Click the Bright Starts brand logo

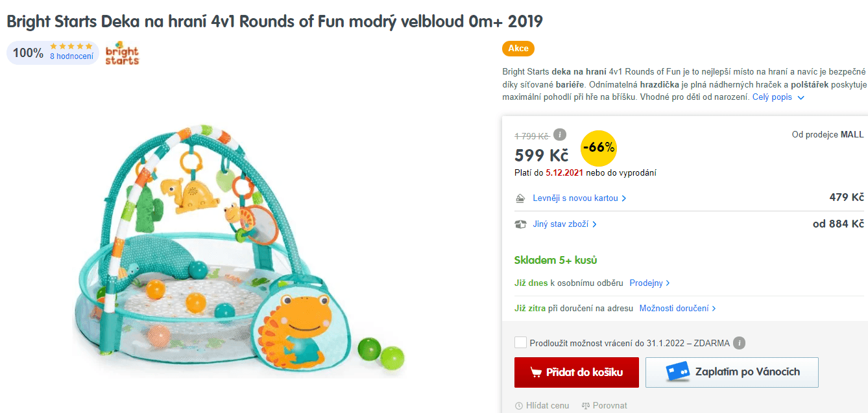coord(122,53)
